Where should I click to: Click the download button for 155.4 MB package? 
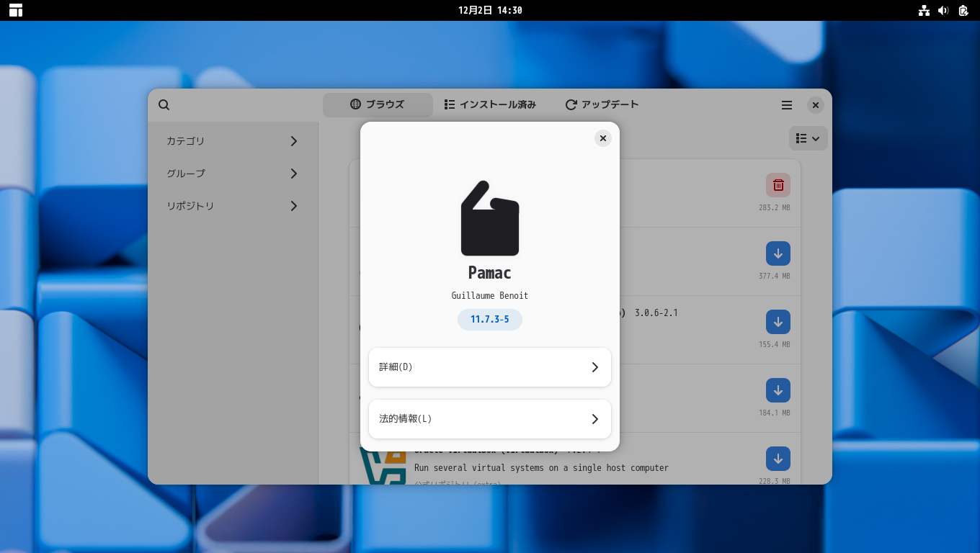[x=778, y=322]
